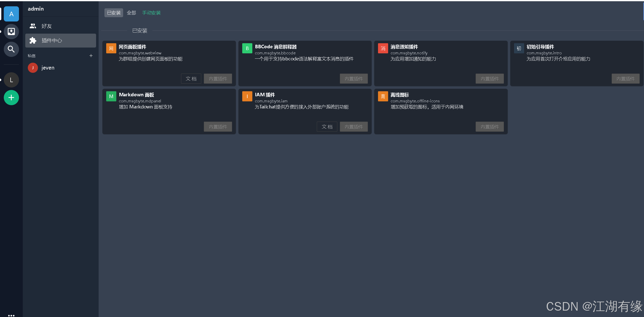Viewport: 644px width, 317px height.
Task: Click the 消息通知插件 red icon
Action: click(x=383, y=48)
